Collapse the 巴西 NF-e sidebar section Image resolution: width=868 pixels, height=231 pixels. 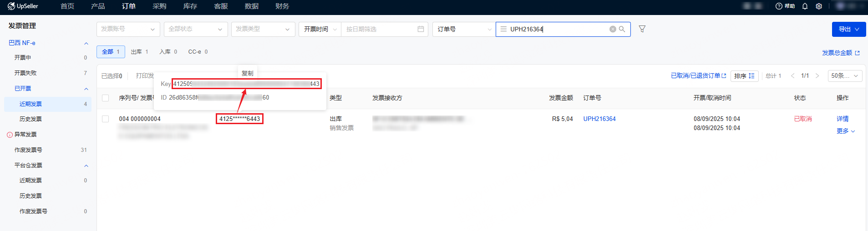[x=86, y=43]
